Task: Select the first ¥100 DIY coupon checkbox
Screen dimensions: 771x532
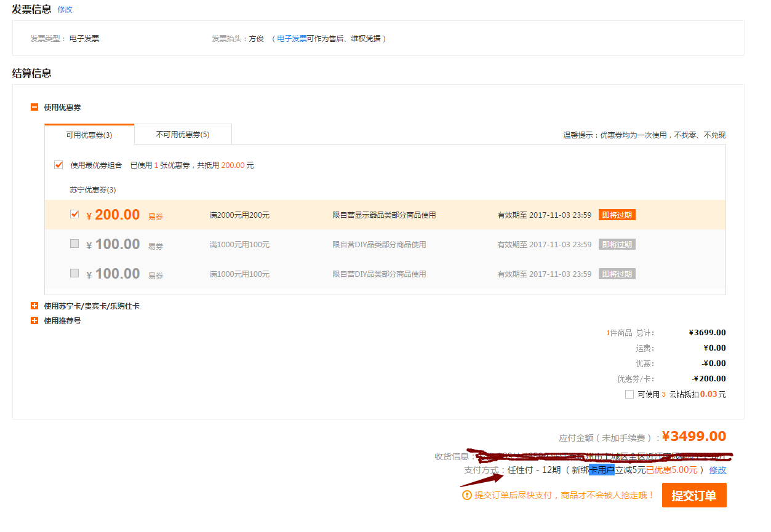Action: click(x=74, y=244)
